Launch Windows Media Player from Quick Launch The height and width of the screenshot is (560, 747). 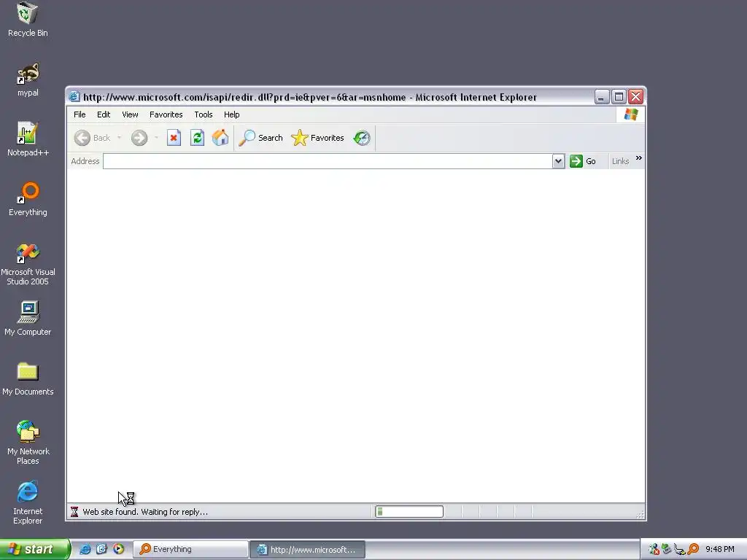point(119,549)
